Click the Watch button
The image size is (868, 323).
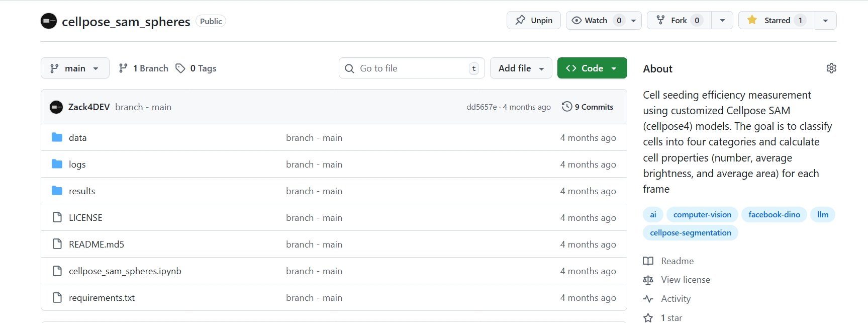tap(596, 20)
